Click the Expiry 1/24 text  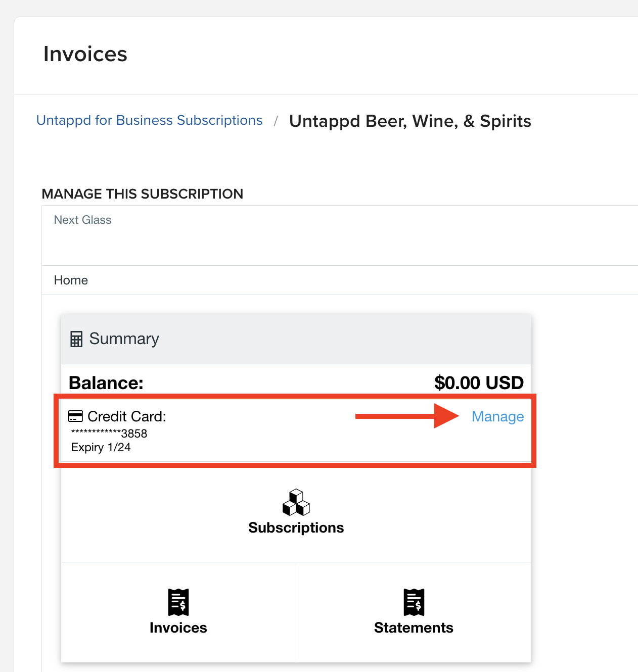(101, 447)
